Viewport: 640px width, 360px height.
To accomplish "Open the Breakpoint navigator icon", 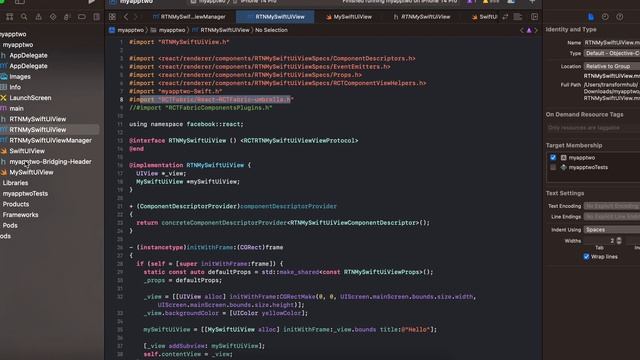I will 82,17.
